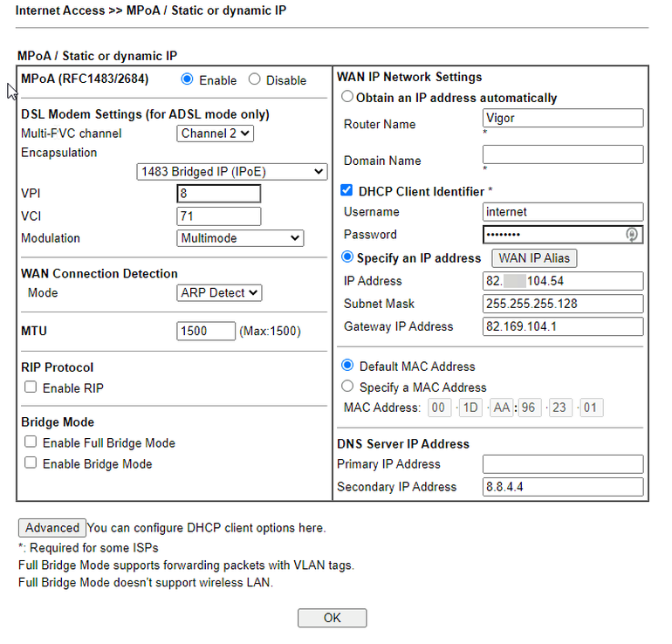Click the MTU input field
The image size is (672, 644).
[206, 332]
